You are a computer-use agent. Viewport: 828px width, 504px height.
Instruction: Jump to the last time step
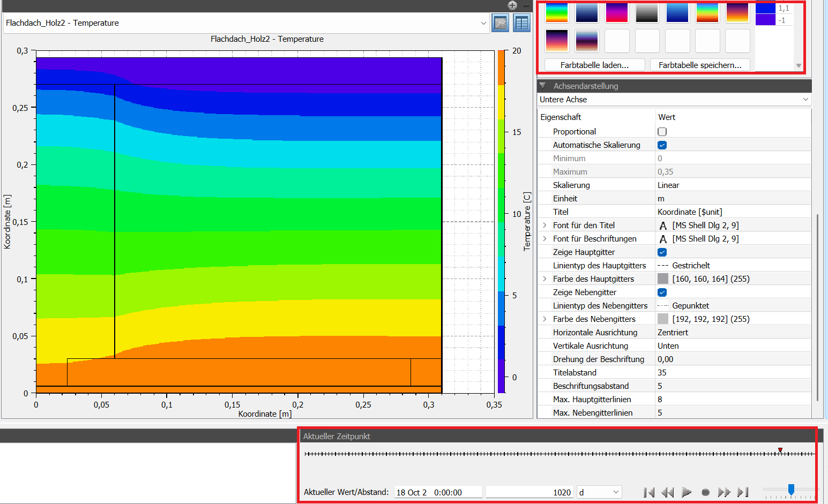tap(743, 492)
